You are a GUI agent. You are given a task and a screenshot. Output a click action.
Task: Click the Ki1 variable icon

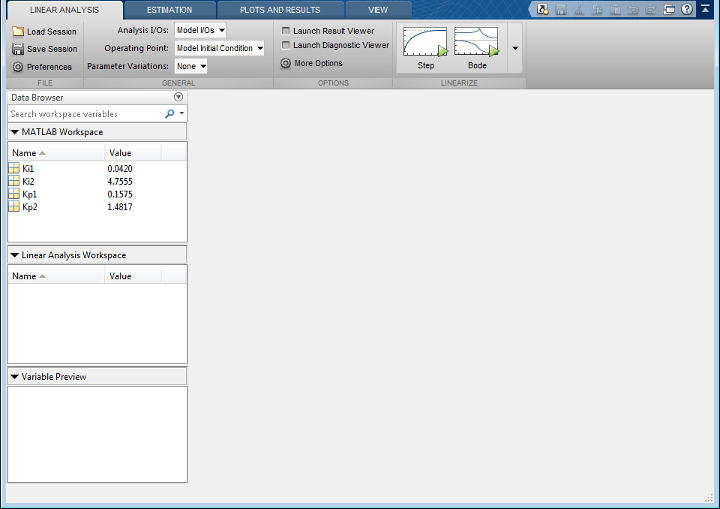point(14,168)
